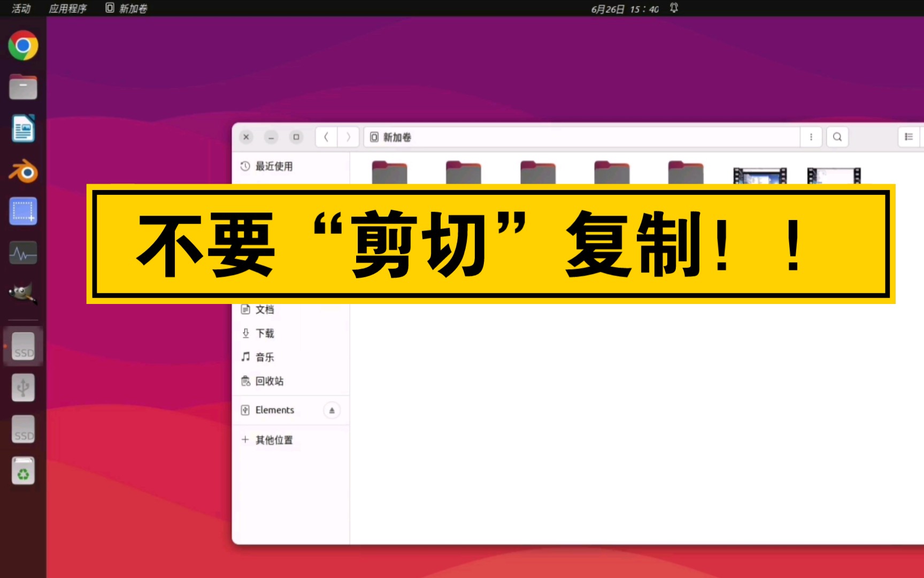Open 下载 in sidebar

pyautogui.click(x=291, y=333)
